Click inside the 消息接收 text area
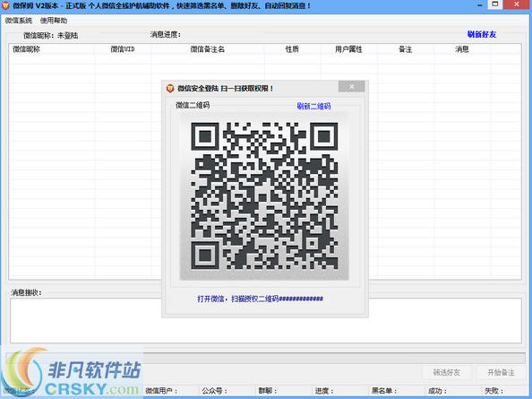 click(266, 321)
